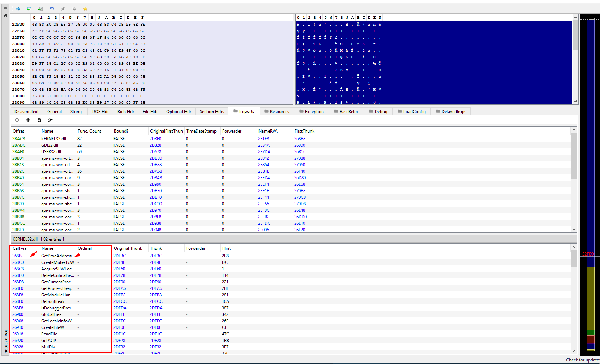The height and width of the screenshot is (364, 600).
Task: Switch to the Optional Hdr tab
Action: [179, 112]
